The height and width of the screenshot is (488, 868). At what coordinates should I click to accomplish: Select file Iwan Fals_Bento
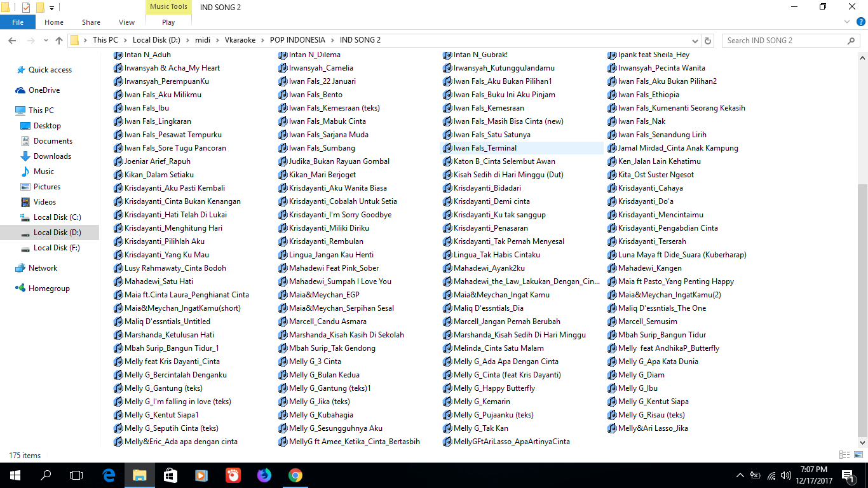point(315,95)
